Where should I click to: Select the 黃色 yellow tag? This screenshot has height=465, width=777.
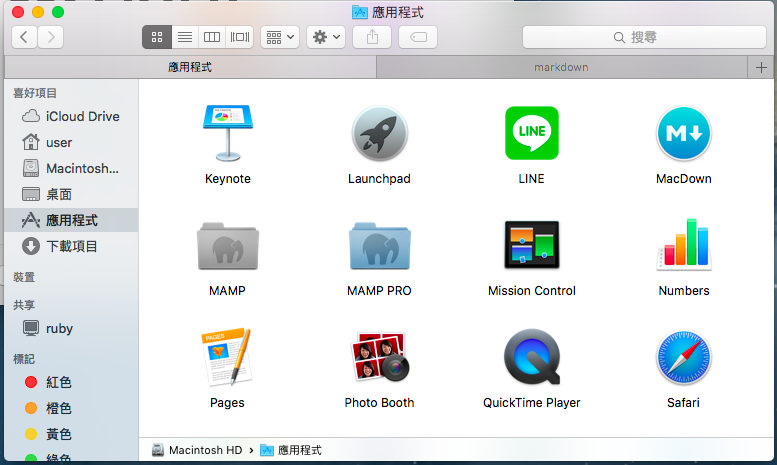(71, 434)
